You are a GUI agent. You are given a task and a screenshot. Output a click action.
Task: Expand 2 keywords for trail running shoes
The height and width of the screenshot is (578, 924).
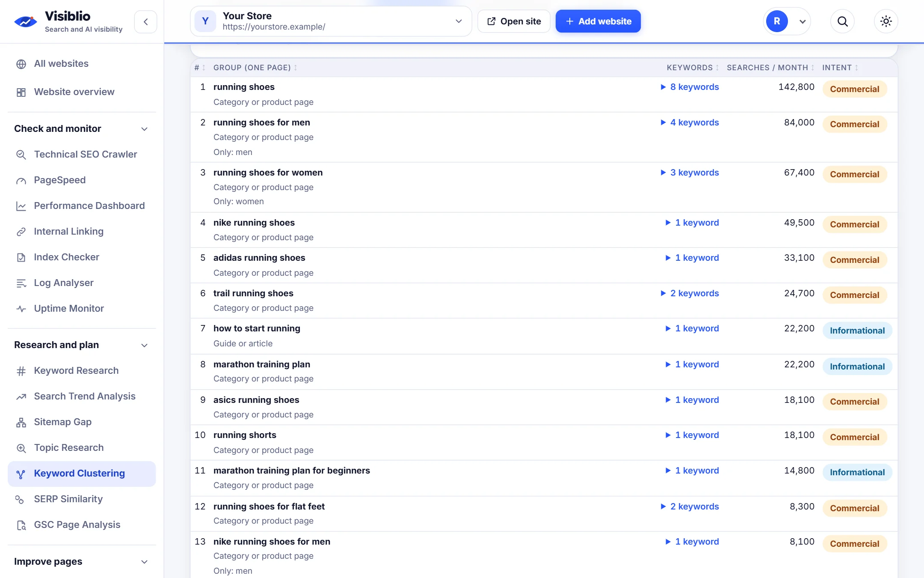690,293
